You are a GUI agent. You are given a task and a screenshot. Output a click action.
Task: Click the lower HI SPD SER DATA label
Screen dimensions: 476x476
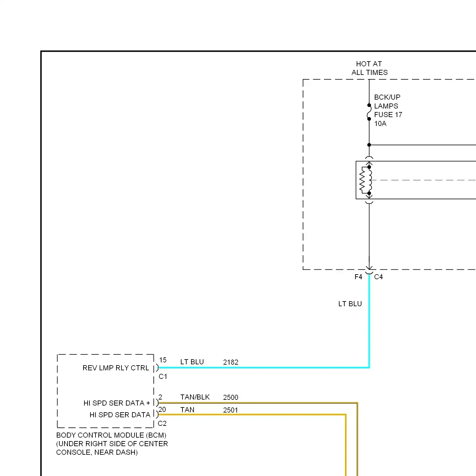[120, 415]
